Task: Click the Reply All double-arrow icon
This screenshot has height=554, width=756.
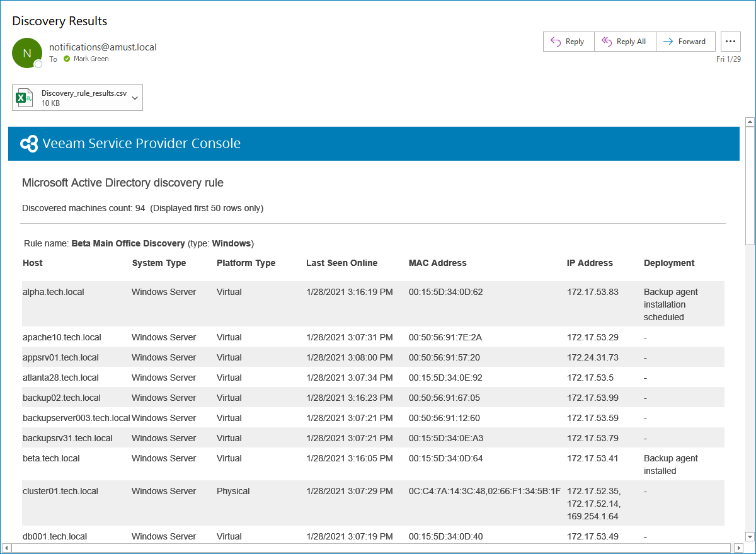Action: 607,42
